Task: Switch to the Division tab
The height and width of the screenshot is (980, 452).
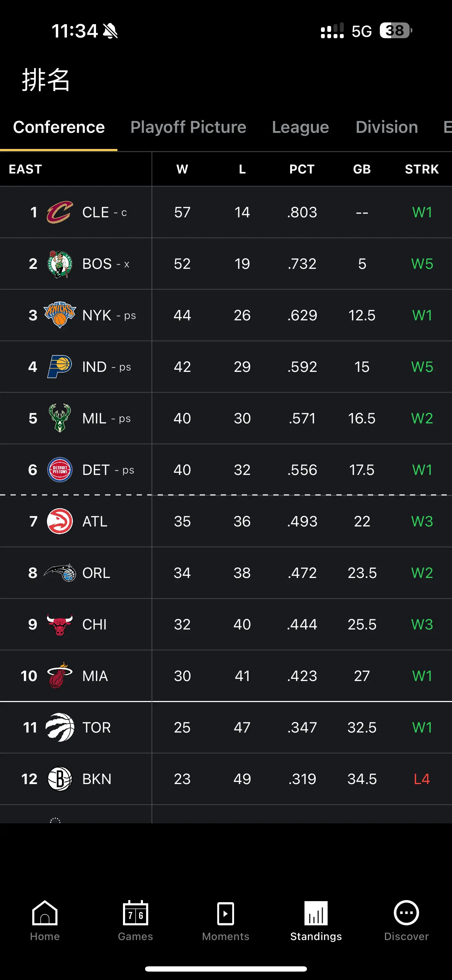Action: coord(386,127)
